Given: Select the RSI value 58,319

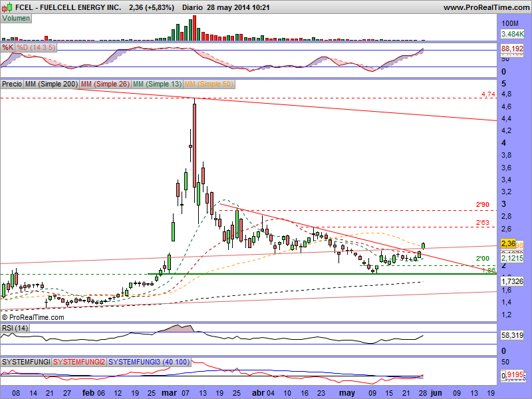Looking at the screenshot, I should (512, 335).
